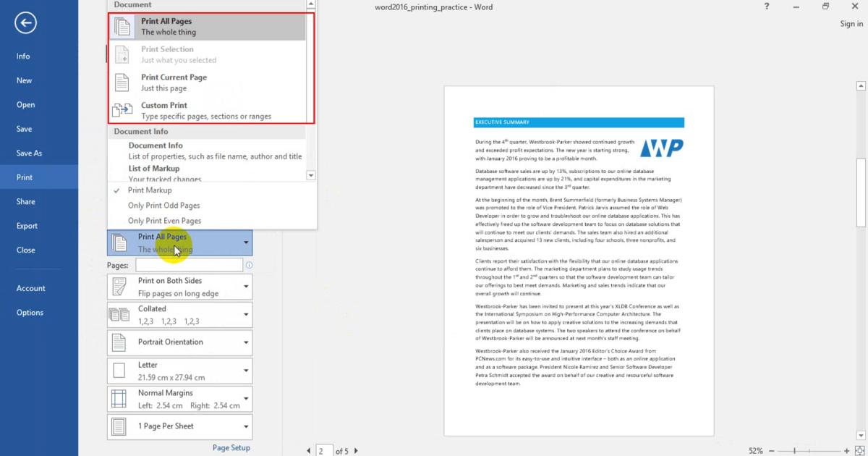Open Word Help question mark
This screenshot has height=456, width=868.
click(766, 7)
